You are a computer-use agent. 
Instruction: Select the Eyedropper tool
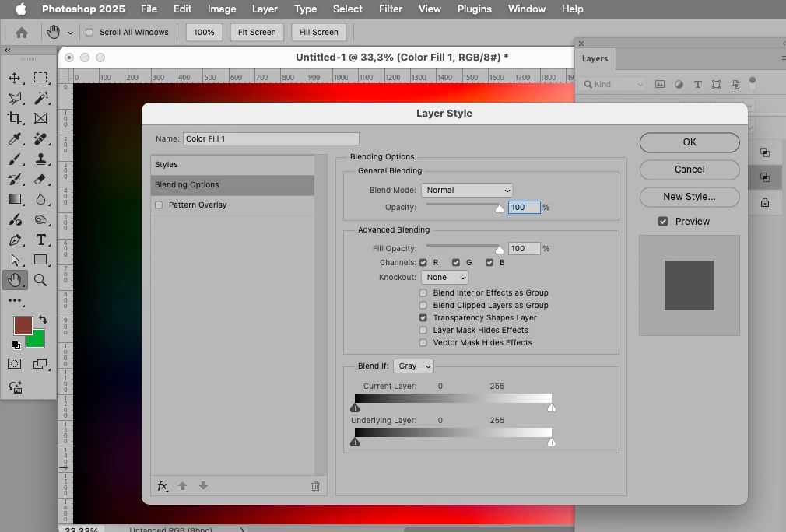[x=15, y=138]
